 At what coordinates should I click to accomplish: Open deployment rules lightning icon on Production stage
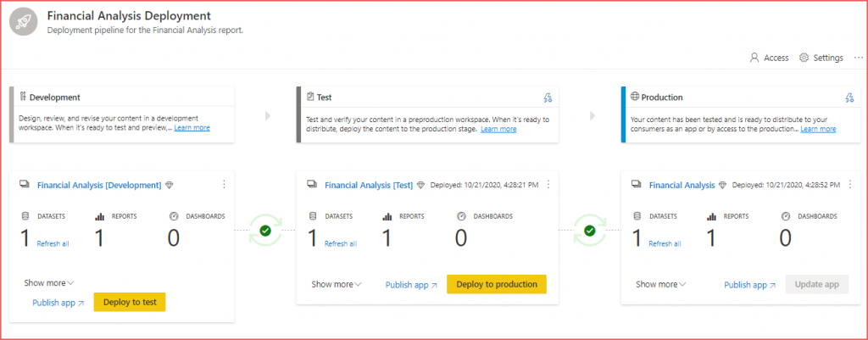[849, 98]
